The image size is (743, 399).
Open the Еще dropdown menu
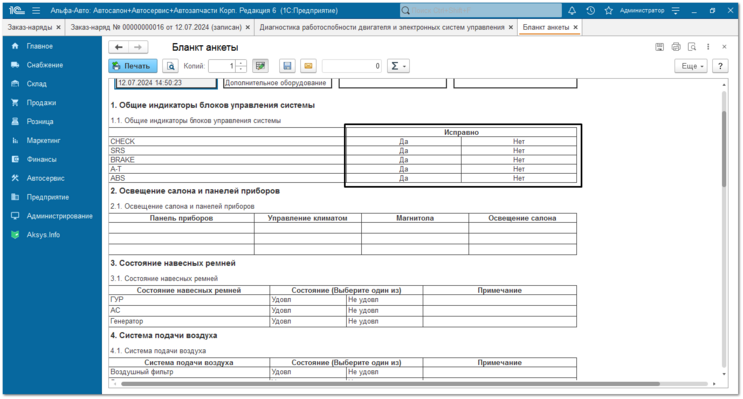pyautogui.click(x=691, y=66)
